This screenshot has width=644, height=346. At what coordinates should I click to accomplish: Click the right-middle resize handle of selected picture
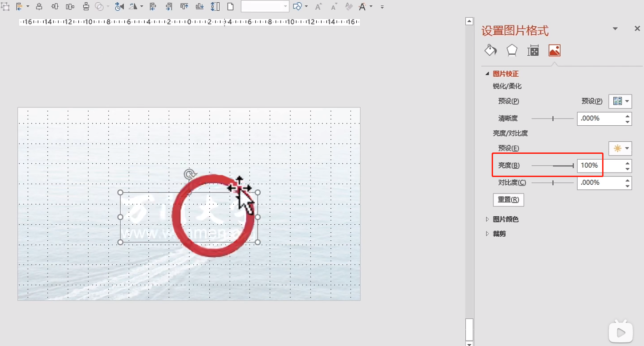pyautogui.click(x=257, y=217)
